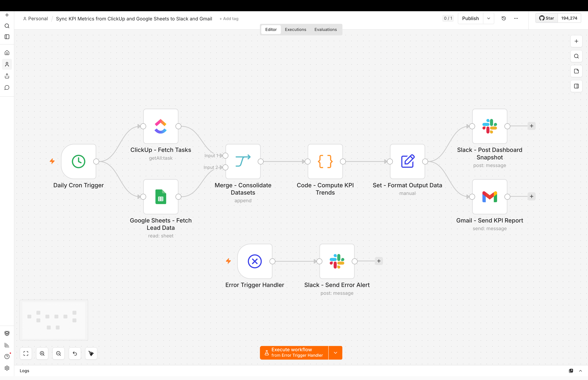Pop out the Logs panel

pyautogui.click(x=571, y=371)
